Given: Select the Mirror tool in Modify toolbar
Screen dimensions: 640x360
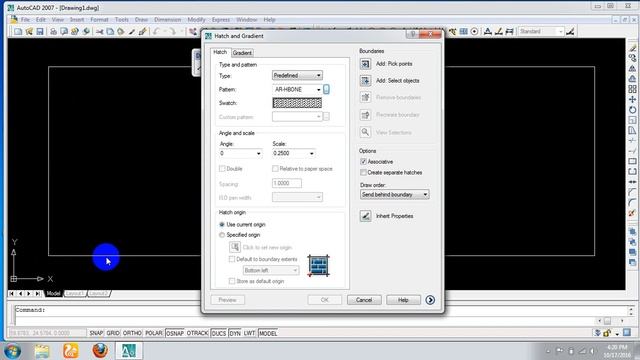Looking at the screenshot, I should (632, 68).
